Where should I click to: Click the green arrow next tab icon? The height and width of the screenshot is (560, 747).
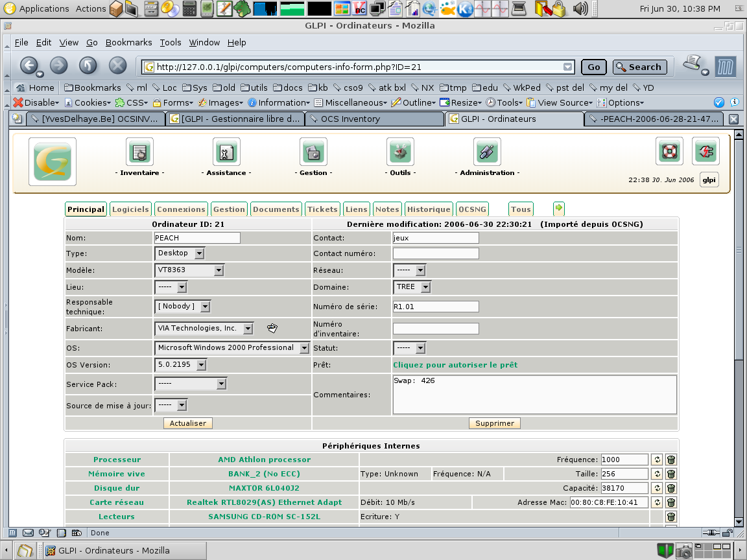[559, 208]
